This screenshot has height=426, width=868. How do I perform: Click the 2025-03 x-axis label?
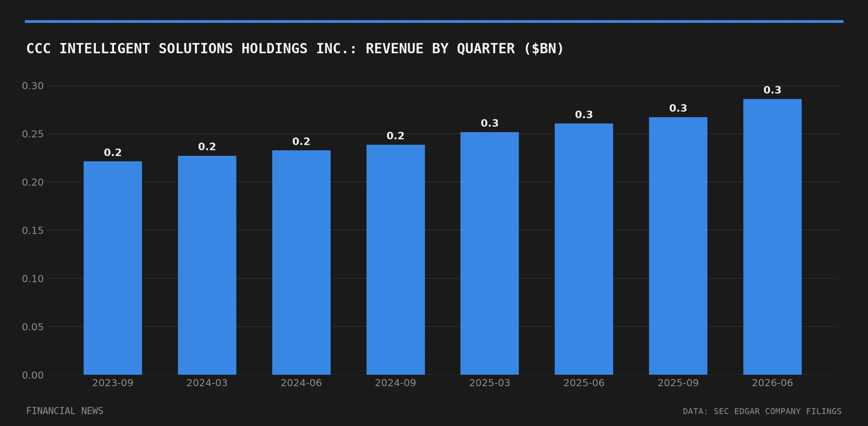(x=490, y=383)
